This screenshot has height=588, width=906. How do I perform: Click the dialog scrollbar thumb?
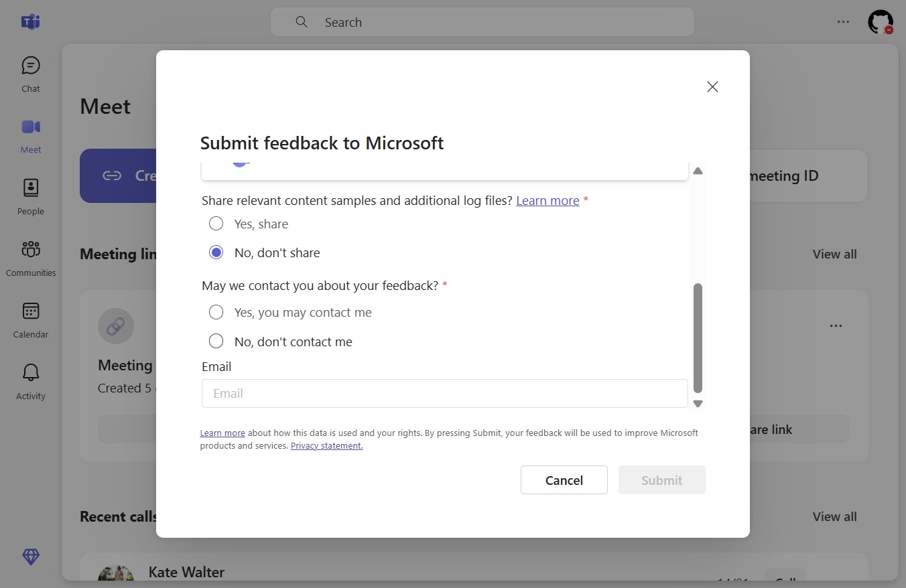click(x=698, y=338)
